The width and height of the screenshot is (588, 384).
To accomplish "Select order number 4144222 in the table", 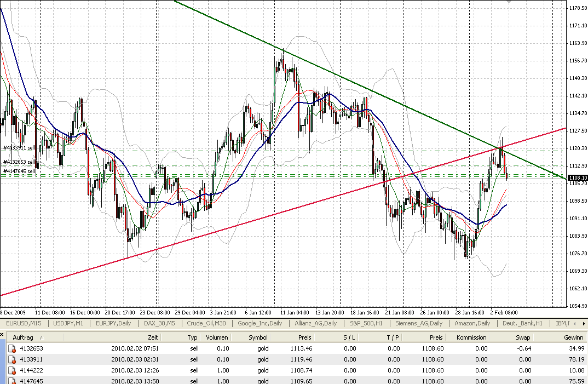I will click(x=31, y=370).
